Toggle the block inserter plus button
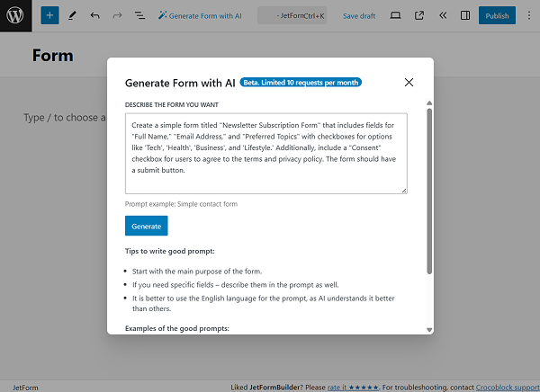 coord(49,15)
